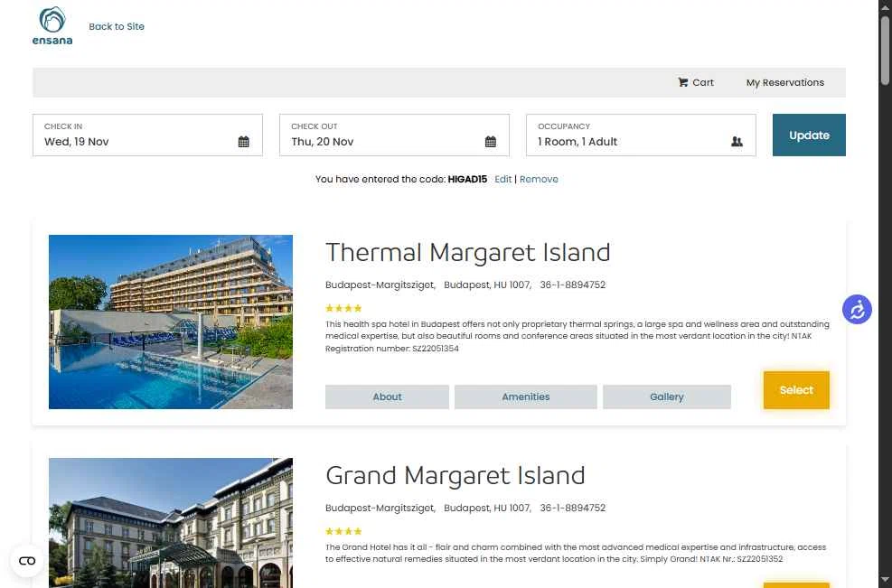This screenshot has width=892, height=588.
Task: Click the Thermal Margaret Island title
Action: tap(467, 253)
